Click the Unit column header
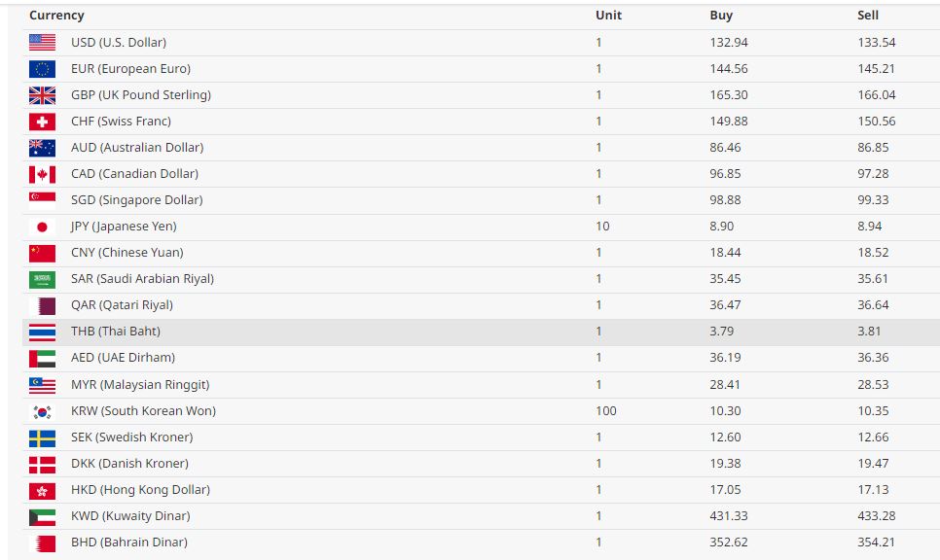Viewport: 940px width, 560px height. pos(608,16)
